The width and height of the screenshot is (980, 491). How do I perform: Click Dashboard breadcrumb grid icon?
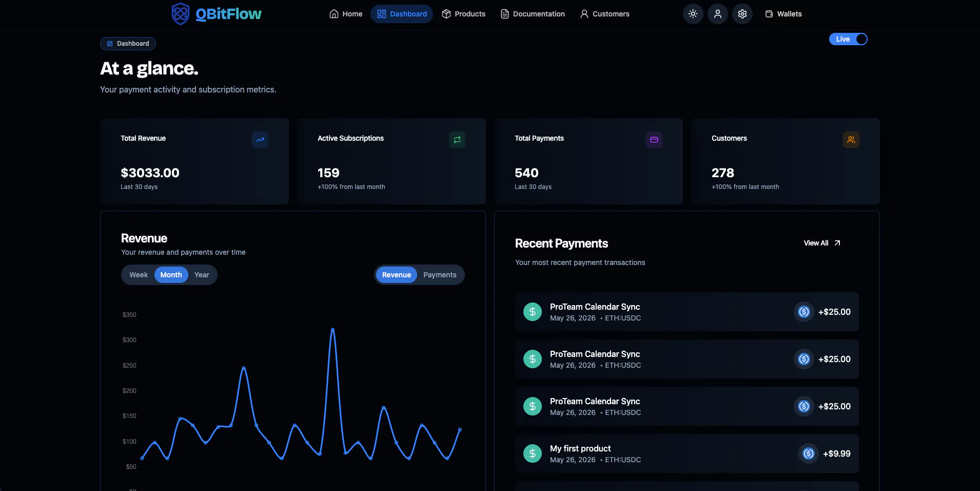(x=110, y=44)
